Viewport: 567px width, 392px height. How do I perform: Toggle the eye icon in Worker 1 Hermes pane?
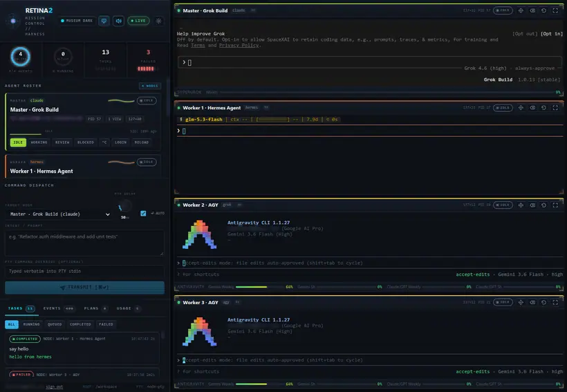[x=532, y=108]
